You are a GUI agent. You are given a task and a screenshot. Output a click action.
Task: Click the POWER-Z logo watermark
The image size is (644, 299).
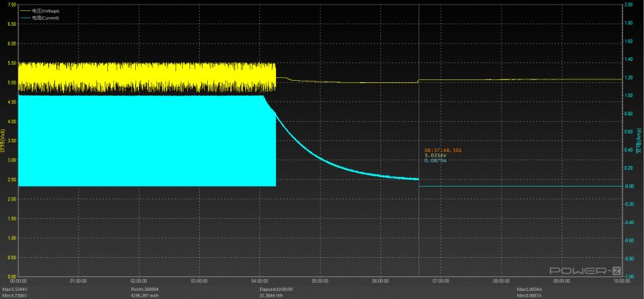[x=593, y=271]
